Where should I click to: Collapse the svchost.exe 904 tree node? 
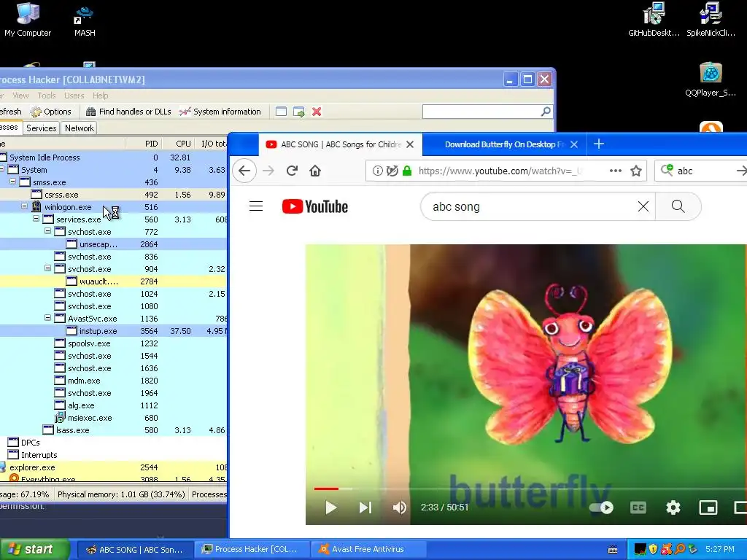tap(47, 268)
